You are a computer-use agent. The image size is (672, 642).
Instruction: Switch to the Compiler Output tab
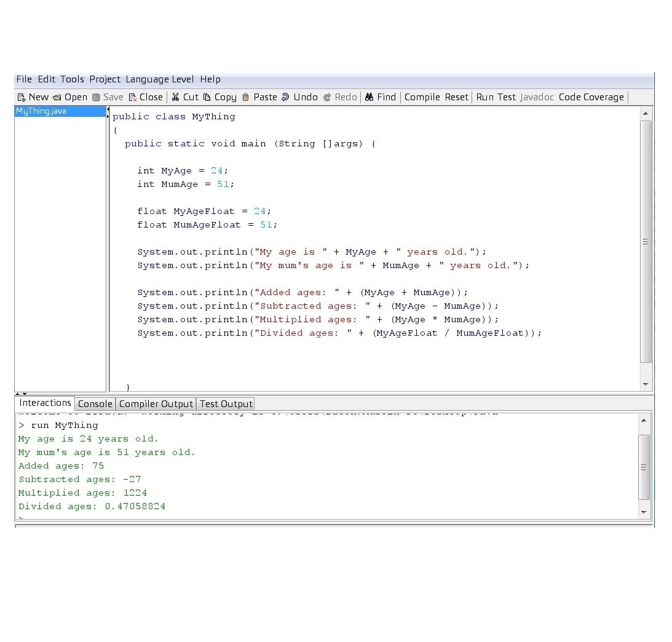(156, 404)
